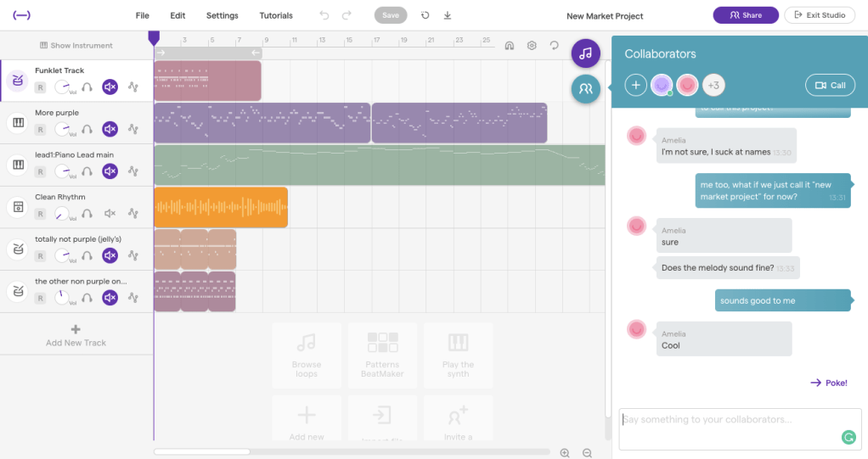Open the music library round button

coord(585,53)
